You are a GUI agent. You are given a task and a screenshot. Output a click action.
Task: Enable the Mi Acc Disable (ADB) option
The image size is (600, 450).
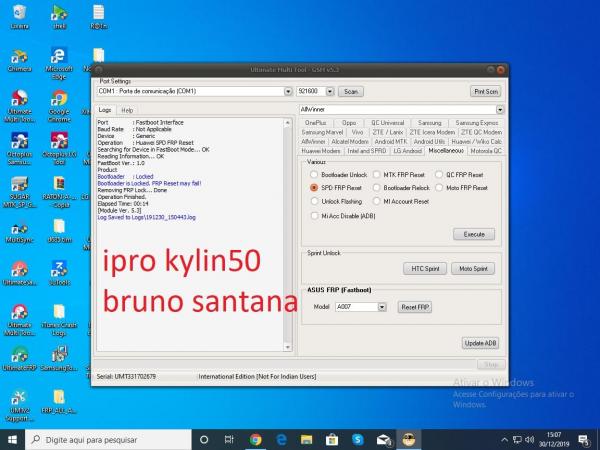click(313, 215)
